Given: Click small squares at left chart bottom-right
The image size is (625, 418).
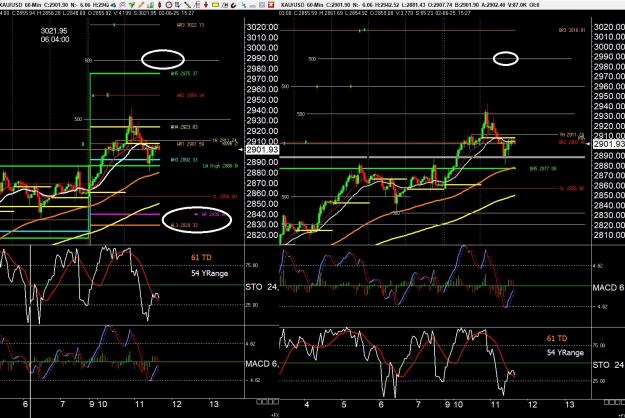Looking at the screenshot, I should coord(267,402).
